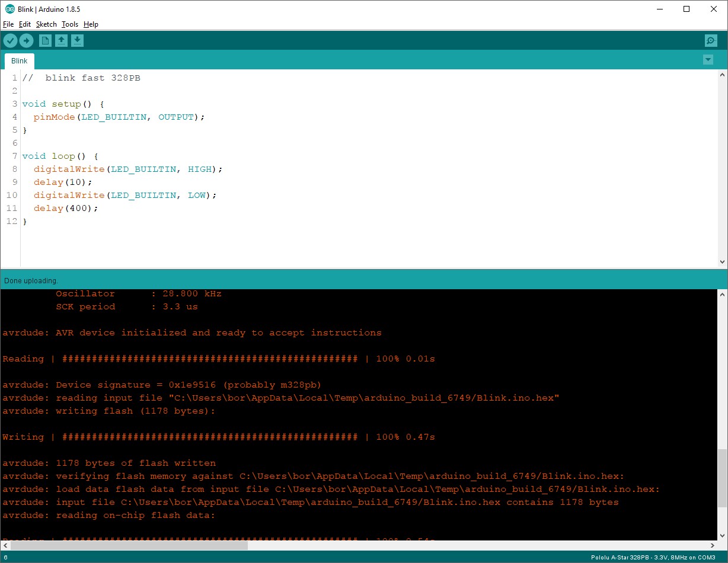Click the console vertical scrollbar thumb
Viewport: 728px width, 563px height.
[722, 478]
